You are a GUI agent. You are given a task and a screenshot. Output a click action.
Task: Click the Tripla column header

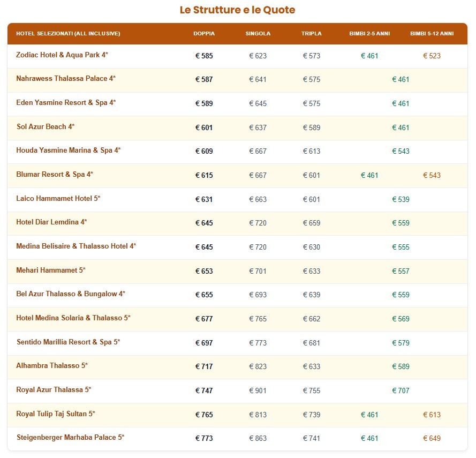click(x=311, y=34)
